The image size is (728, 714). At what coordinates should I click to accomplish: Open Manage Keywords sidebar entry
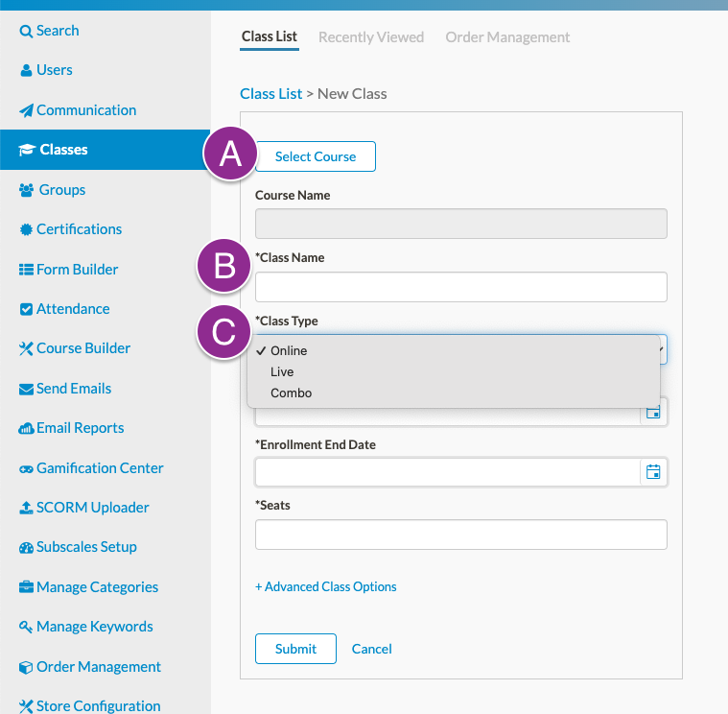pos(94,627)
